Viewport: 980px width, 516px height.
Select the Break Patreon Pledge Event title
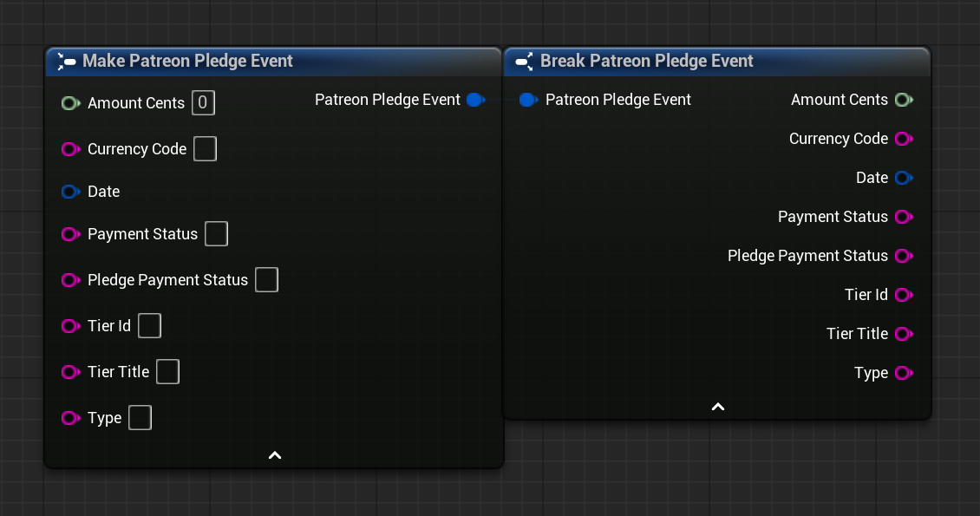[646, 61]
